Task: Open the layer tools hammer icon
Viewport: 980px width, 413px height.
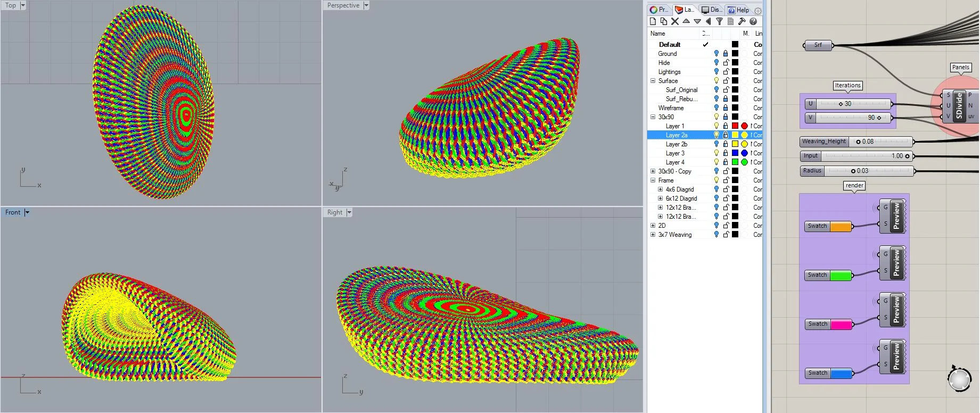Action: 742,21
